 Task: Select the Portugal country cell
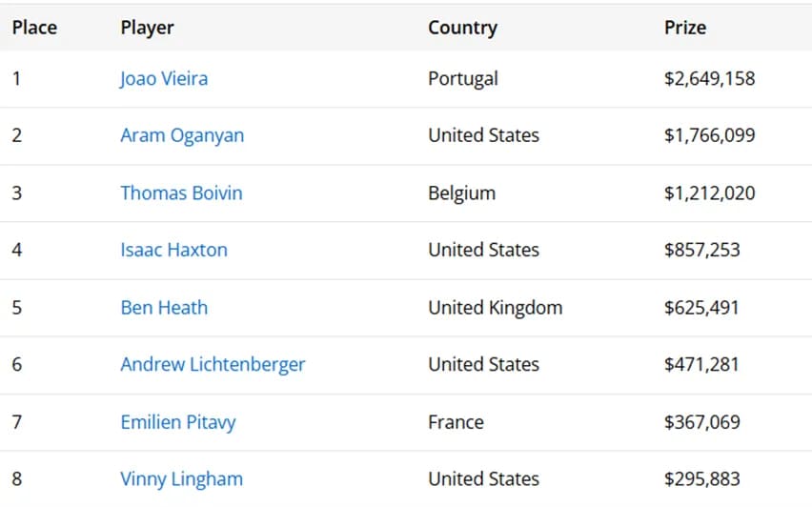[463, 79]
